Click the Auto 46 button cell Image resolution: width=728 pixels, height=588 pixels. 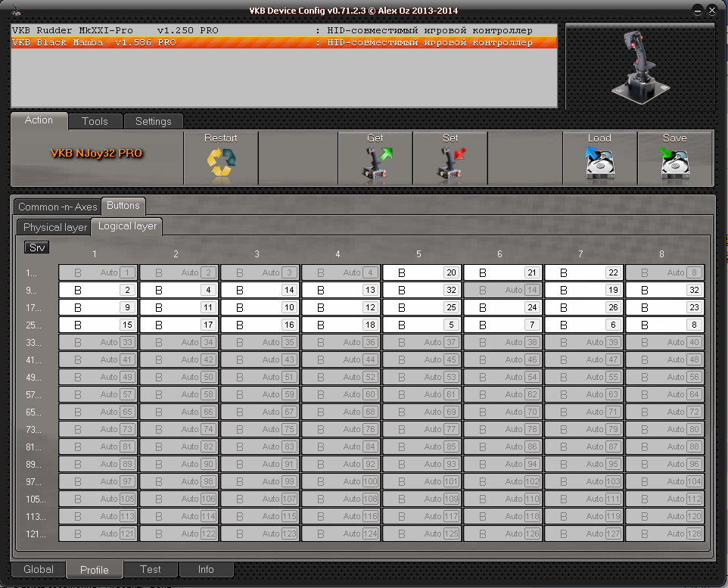click(502, 360)
